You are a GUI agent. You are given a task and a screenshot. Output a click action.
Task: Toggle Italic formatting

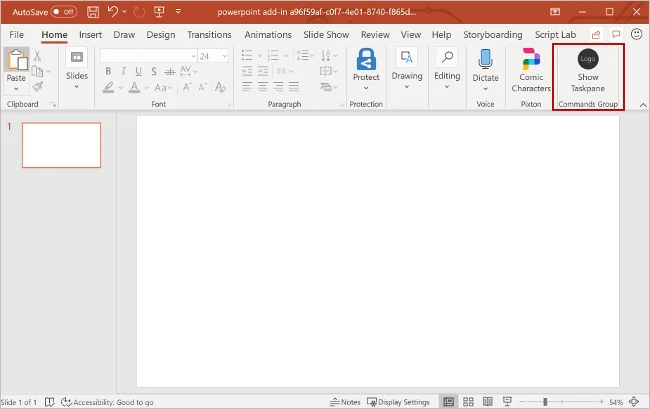[123, 71]
